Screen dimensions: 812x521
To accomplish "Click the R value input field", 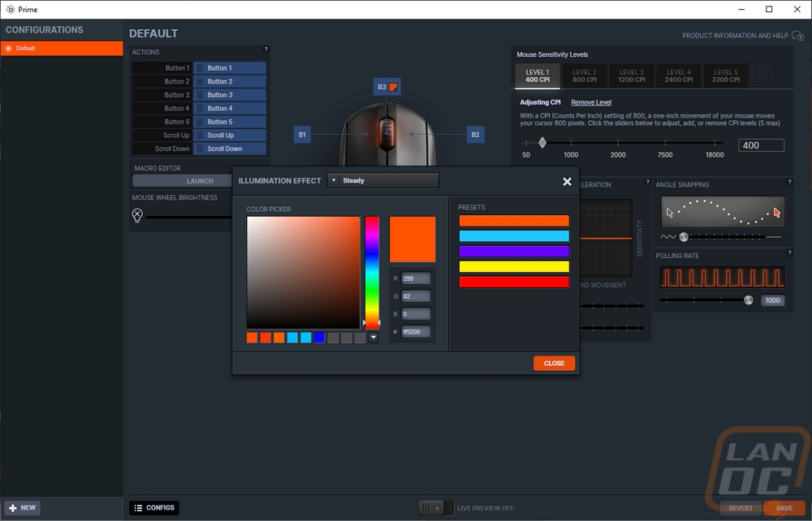I will pos(416,278).
